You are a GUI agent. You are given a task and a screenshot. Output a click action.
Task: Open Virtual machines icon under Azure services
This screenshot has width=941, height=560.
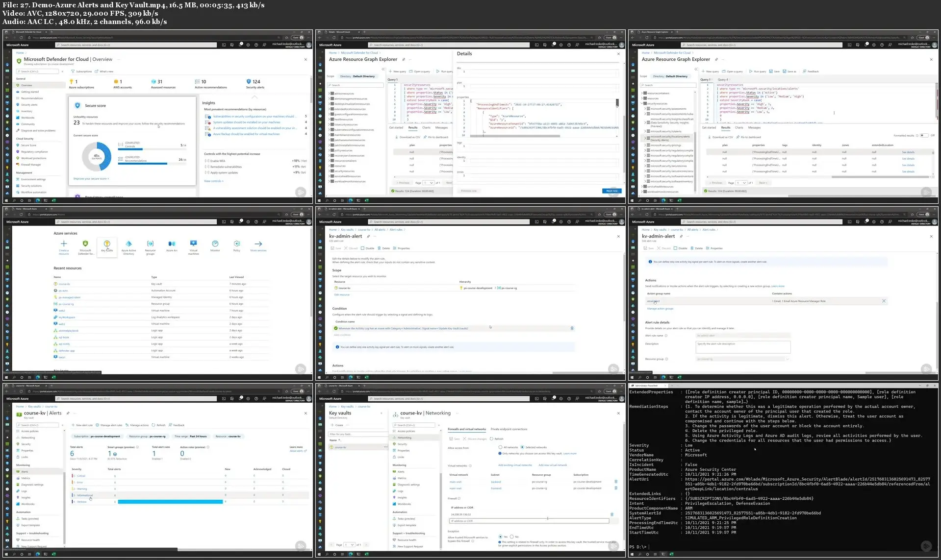click(194, 243)
